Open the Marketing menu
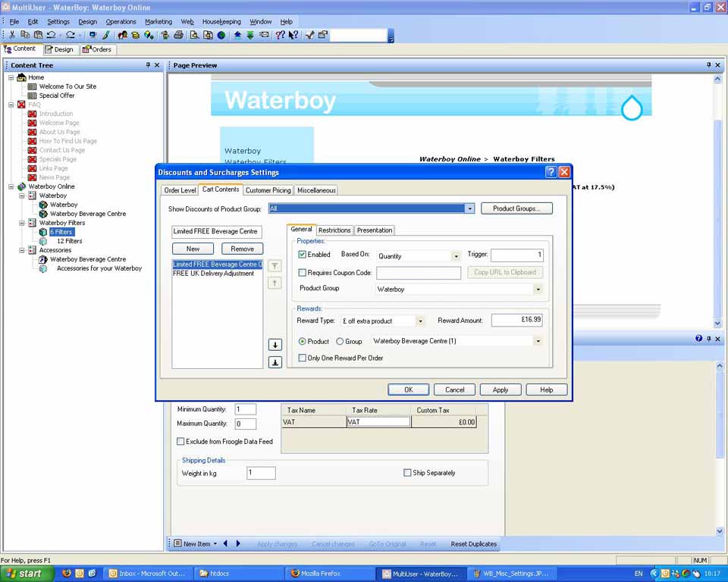 (158, 22)
